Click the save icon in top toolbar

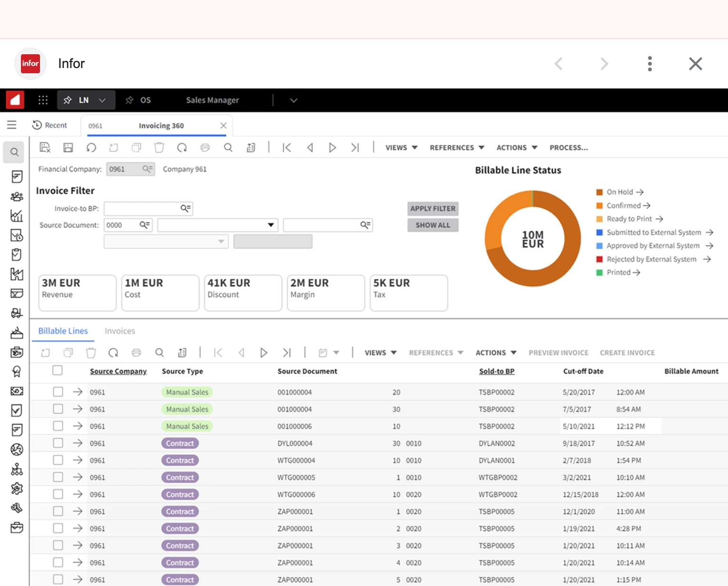click(68, 147)
